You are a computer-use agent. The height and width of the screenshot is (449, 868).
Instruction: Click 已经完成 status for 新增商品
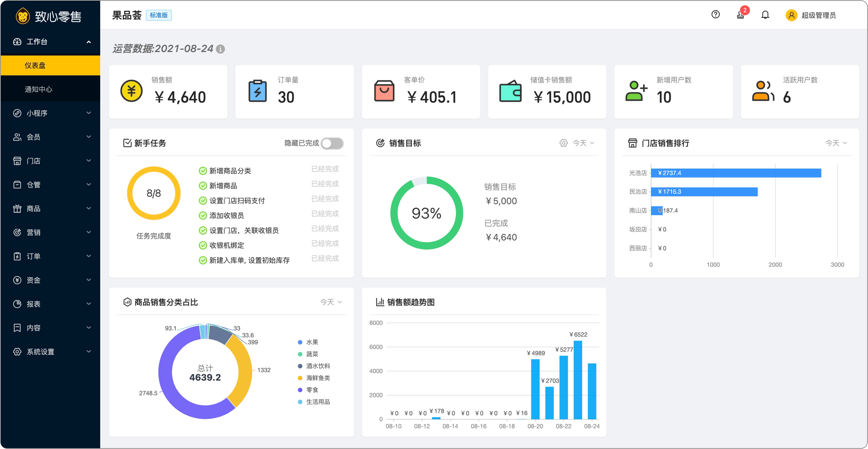pyautogui.click(x=325, y=184)
